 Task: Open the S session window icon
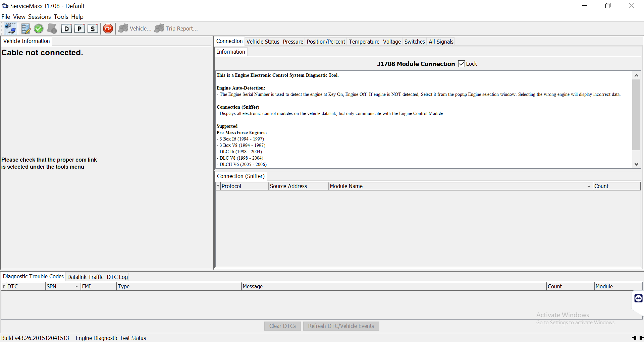[x=93, y=29]
